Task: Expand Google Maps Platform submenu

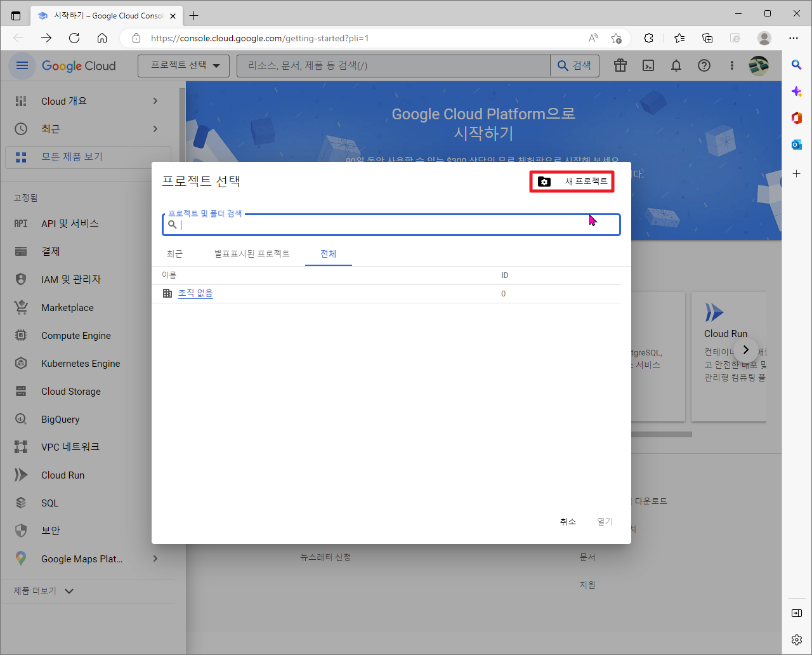Action: (155, 559)
